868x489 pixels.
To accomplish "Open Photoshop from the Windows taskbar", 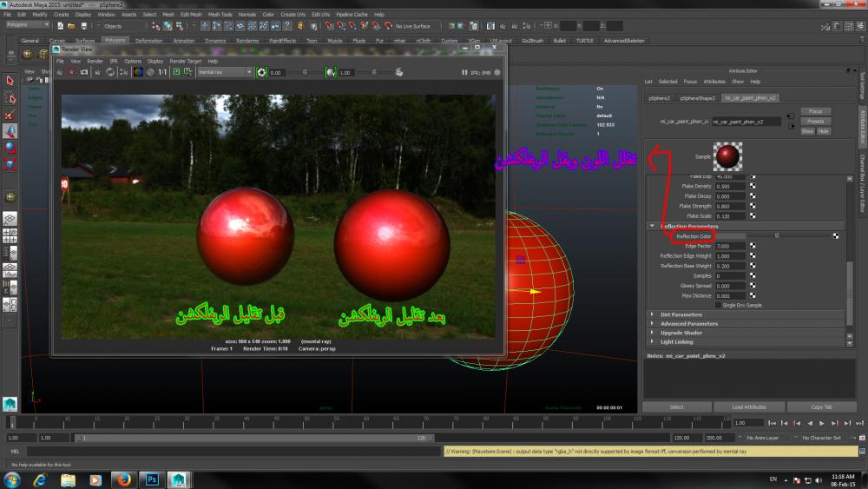I will 151,479.
